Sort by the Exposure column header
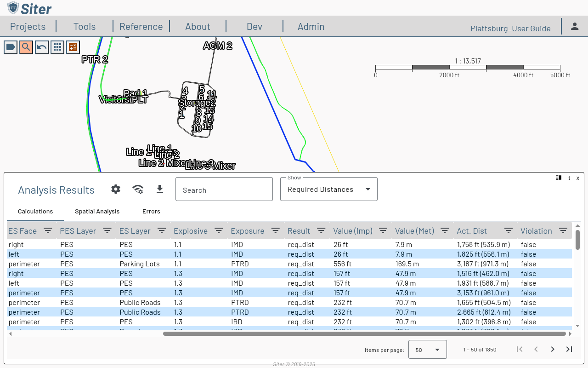The image size is (588, 368). click(248, 231)
